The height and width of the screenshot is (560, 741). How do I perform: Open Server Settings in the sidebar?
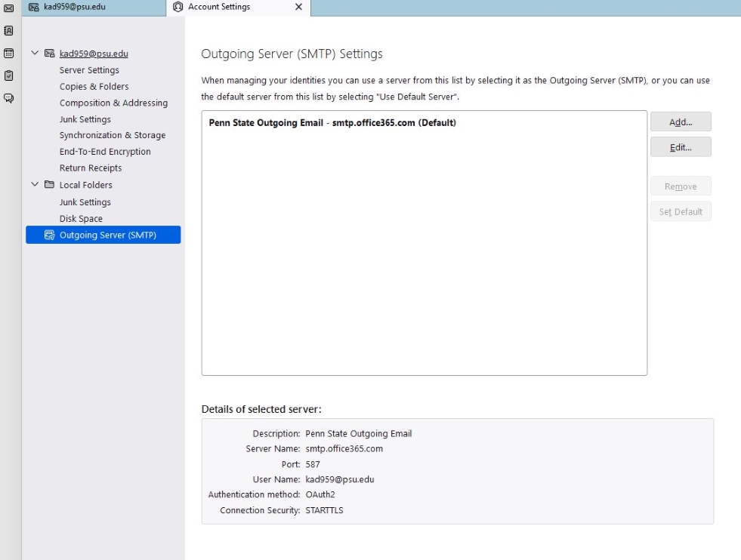89,70
